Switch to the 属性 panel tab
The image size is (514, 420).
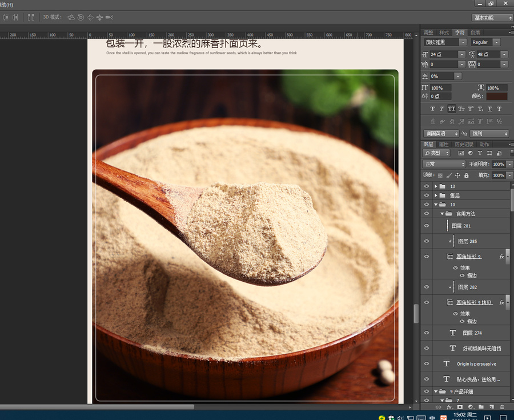click(x=444, y=144)
